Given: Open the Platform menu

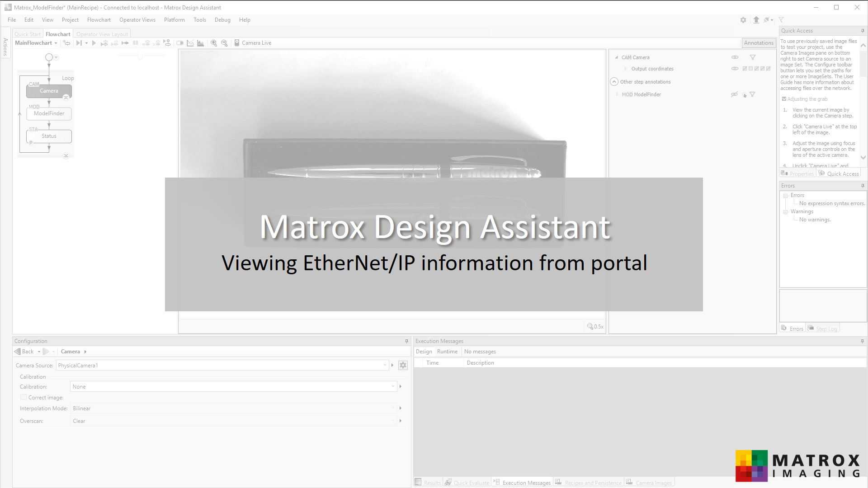Looking at the screenshot, I should 175,20.
